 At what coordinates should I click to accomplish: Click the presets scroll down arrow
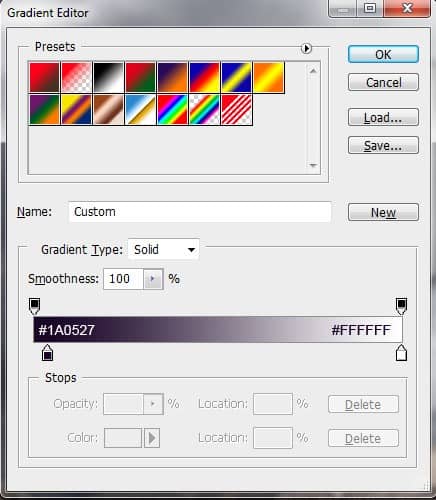click(x=313, y=165)
